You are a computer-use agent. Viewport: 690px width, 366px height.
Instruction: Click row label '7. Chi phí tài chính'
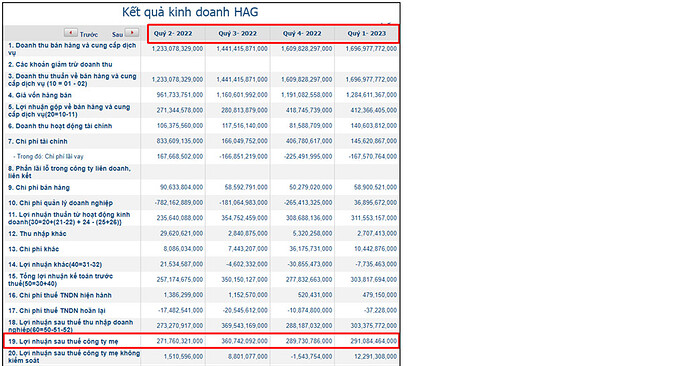point(38,141)
